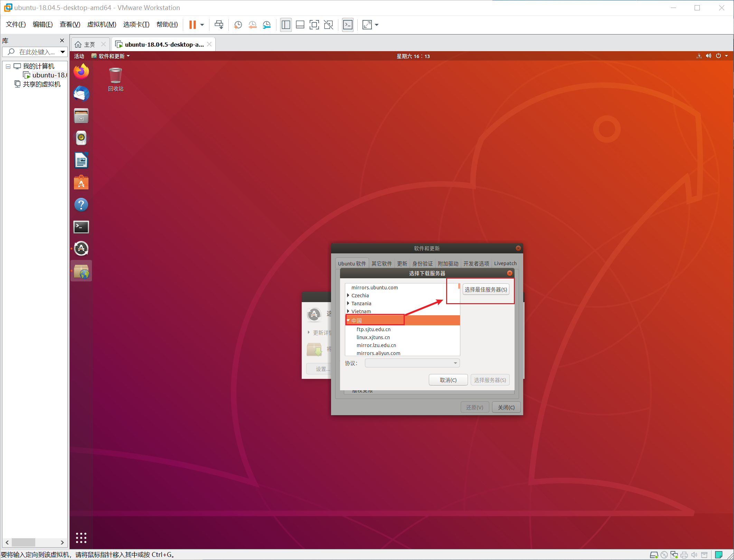Expand the Czechia server list

tap(348, 295)
